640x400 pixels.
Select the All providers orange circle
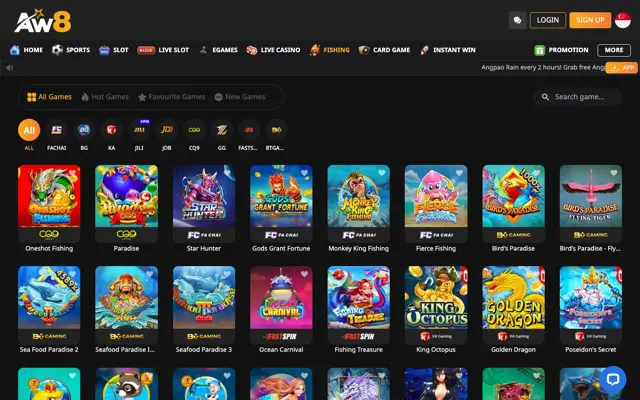click(x=29, y=130)
